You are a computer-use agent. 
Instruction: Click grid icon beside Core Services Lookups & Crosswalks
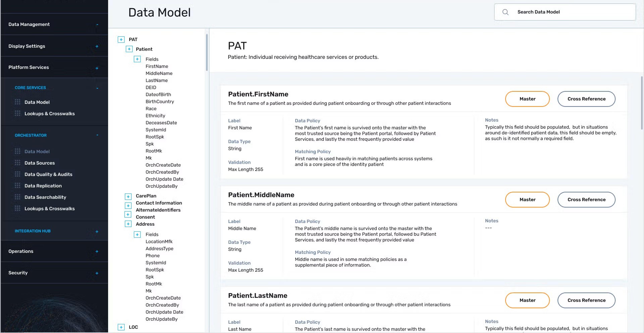[x=17, y=114]
